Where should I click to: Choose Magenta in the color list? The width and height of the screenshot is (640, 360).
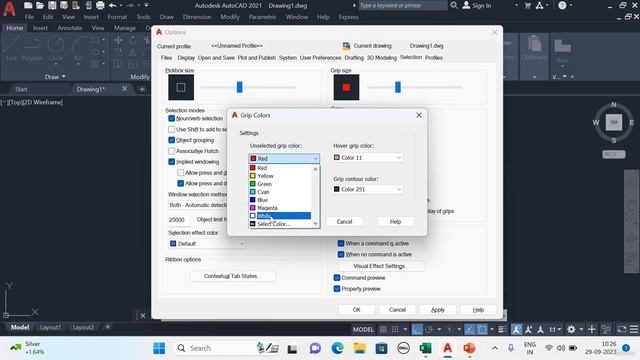[x=280, y=208]
